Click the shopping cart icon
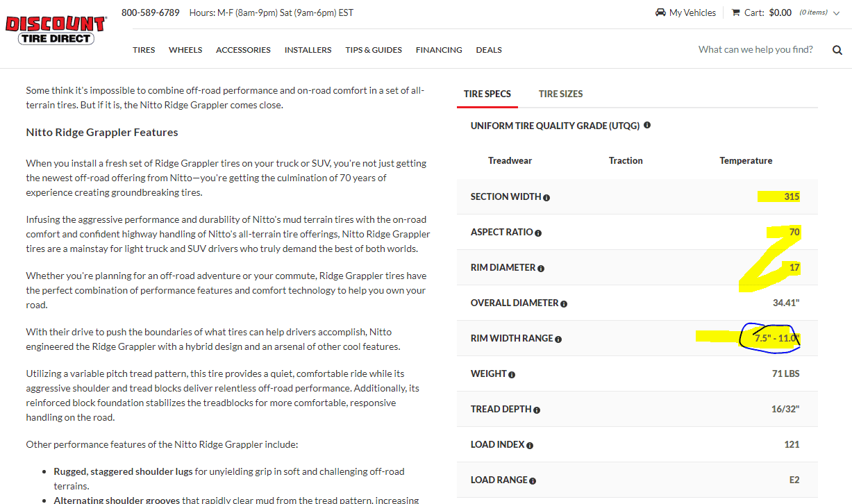 736,12
